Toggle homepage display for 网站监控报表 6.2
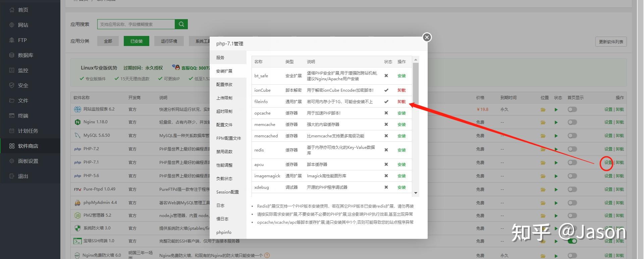Viewport: 644px width, 259px height. pos(572,109)
